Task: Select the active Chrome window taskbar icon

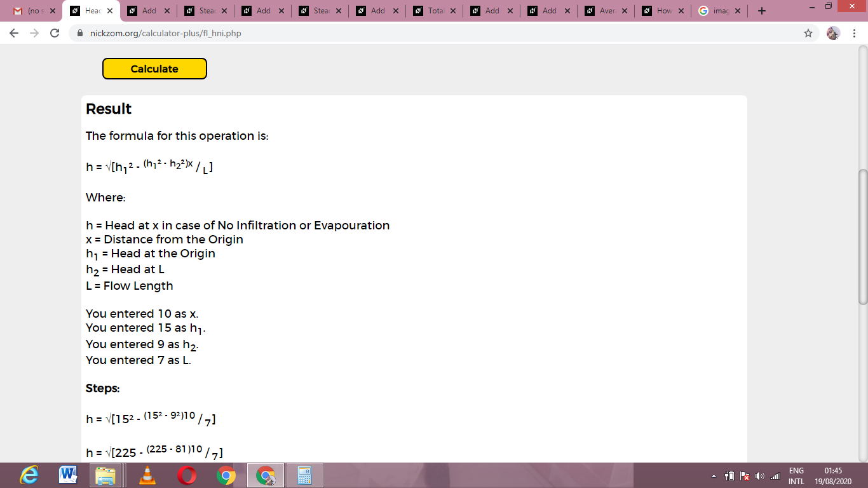Action: coord(265,475)
